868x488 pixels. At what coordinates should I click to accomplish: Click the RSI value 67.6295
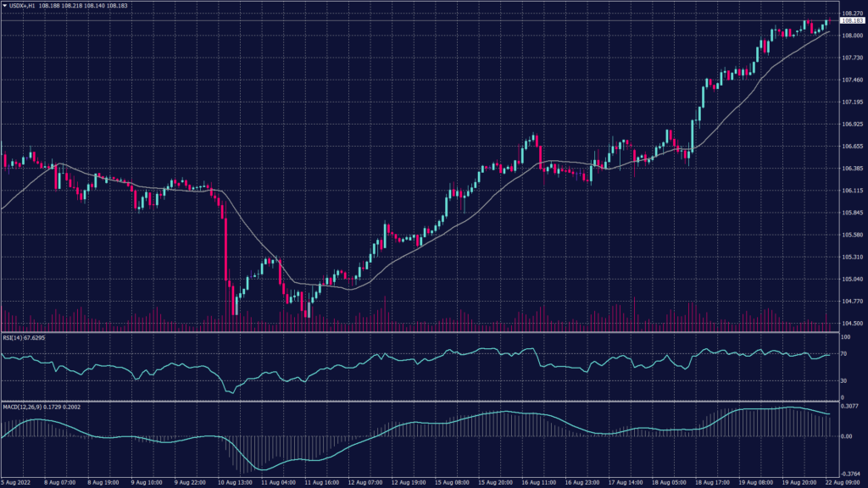coord(34,338)
